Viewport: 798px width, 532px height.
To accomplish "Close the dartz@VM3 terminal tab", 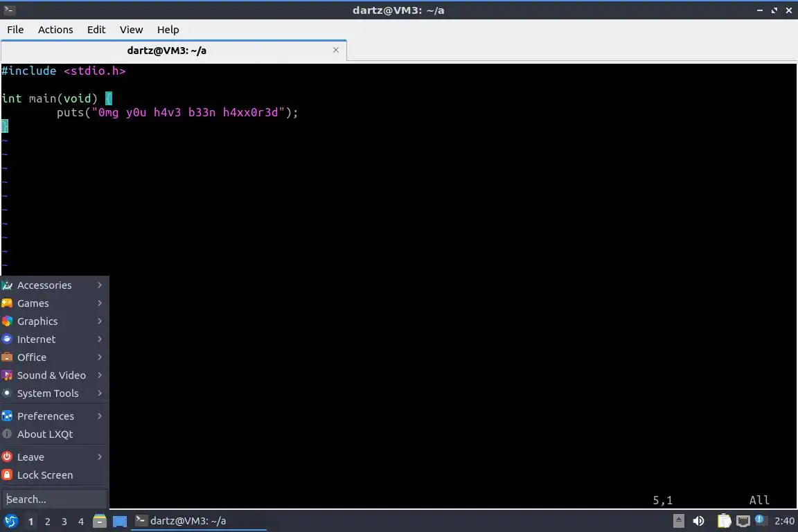I will (336, 50).
